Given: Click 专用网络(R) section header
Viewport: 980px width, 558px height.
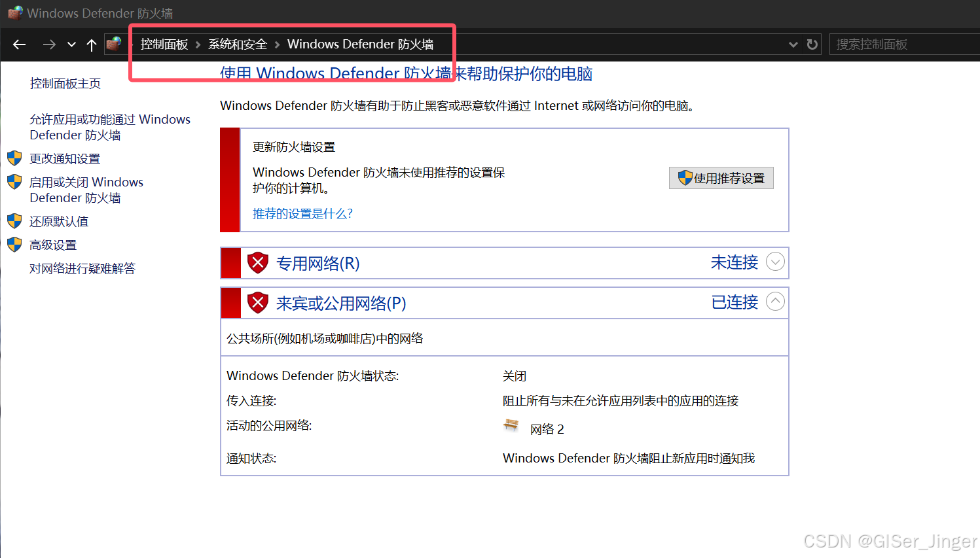Looking at the screenshot, I should pyautogui.click(x=318, y=263).
